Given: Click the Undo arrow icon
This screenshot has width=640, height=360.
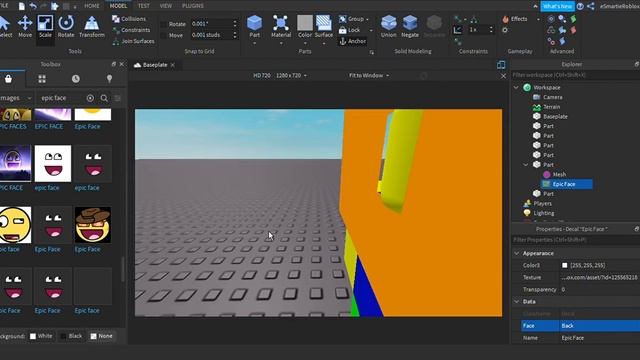Looking at the screenshot, I should tap(33, 6).
